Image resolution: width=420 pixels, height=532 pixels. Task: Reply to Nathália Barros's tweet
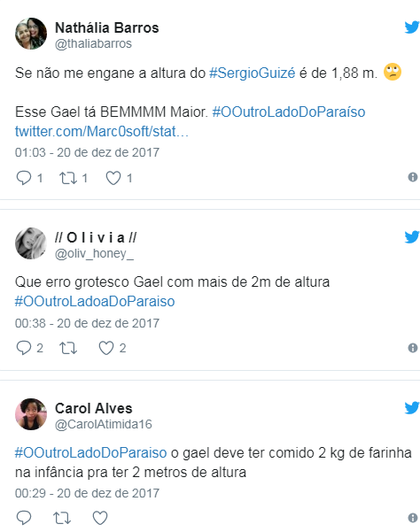point(24,178)
